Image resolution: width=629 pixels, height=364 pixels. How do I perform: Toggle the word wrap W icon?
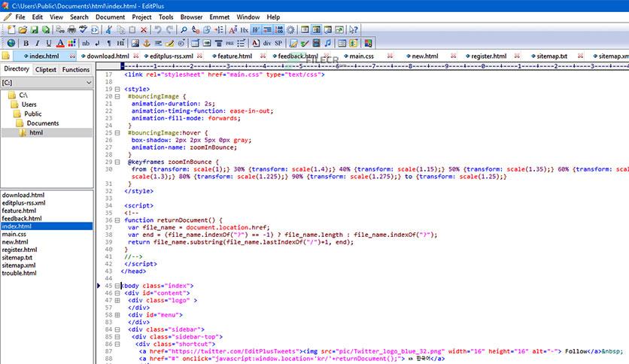point(256,29)
